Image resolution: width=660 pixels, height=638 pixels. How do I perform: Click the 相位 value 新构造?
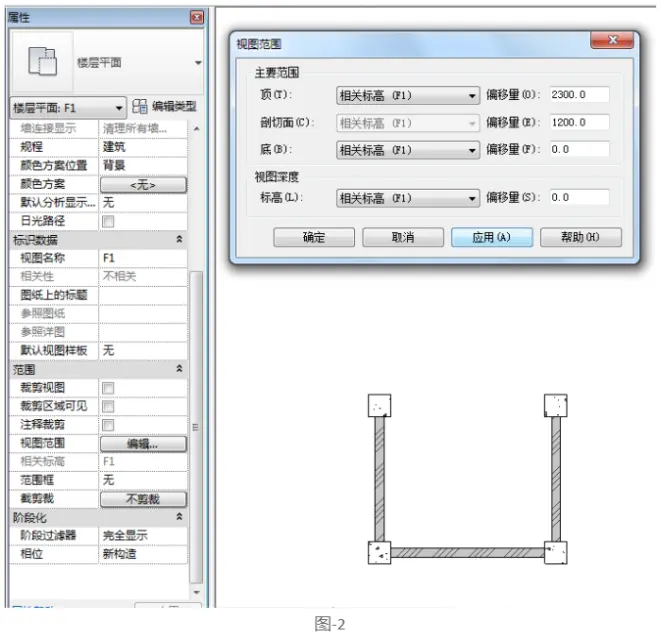point(143,554)
